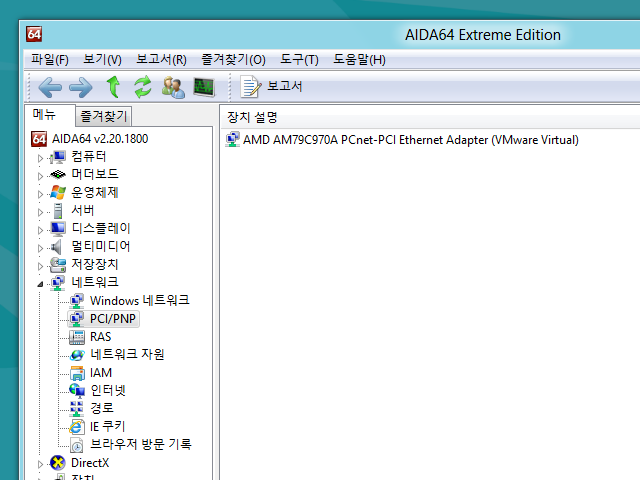Select the AIDA64 v2.20.1800 root node
640x480 pixels.
pos(100,139)
